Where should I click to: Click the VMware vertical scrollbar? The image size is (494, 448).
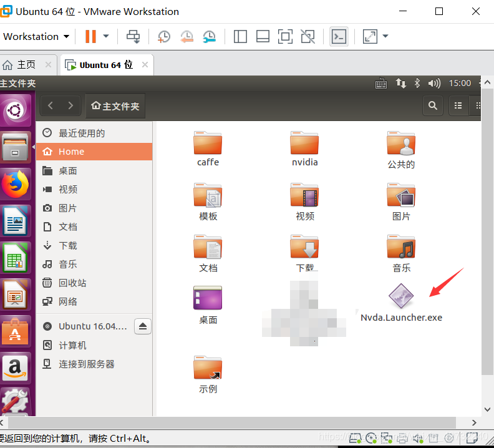(x=487, y=231)
